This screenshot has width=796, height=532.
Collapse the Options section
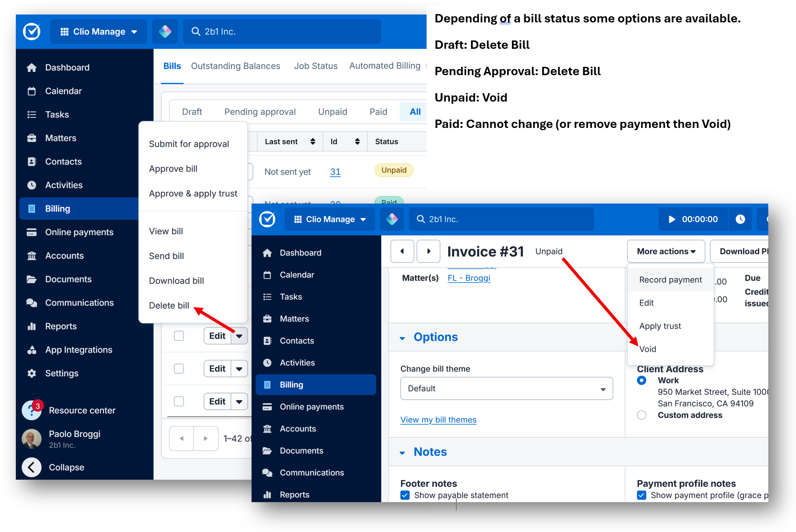(x=403, y=338)
